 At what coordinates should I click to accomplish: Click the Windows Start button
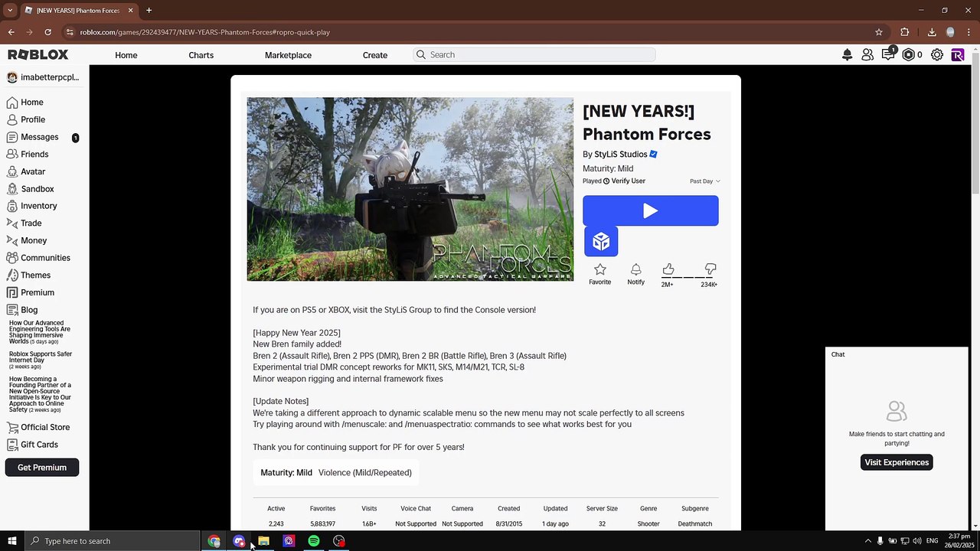pos(12,541)
